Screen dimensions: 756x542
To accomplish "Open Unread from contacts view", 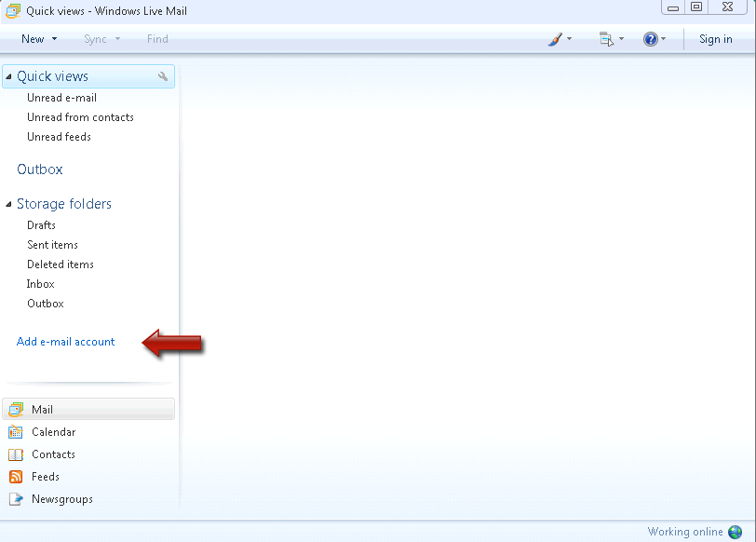I will click(80, 117).
